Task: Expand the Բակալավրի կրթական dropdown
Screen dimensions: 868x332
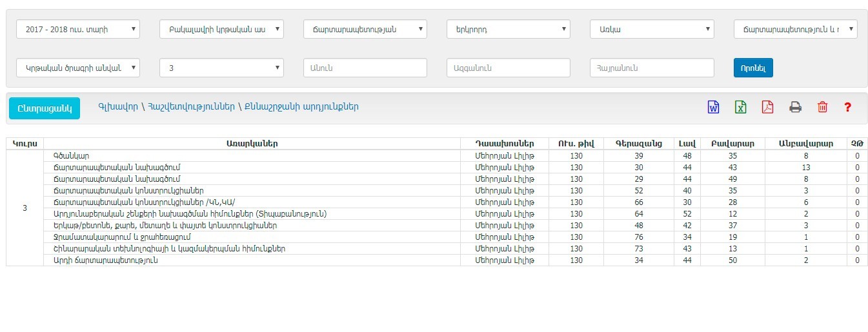Action: (x=221, y=29)
